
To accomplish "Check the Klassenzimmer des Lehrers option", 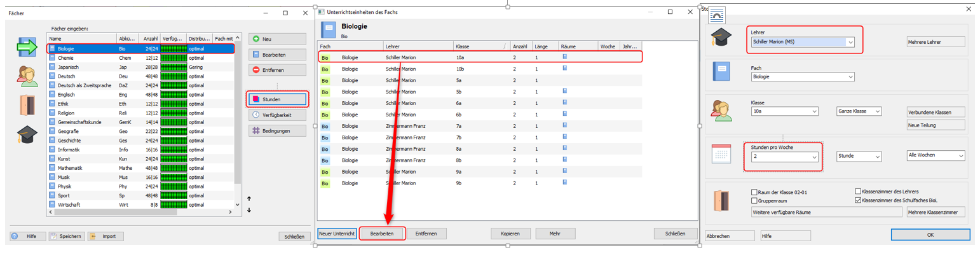I will coord(858,192).
